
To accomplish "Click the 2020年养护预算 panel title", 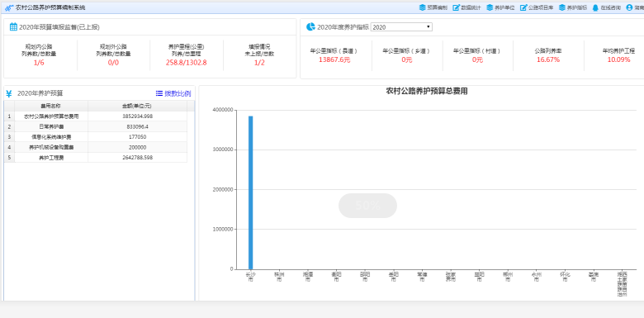I will 40,93.
